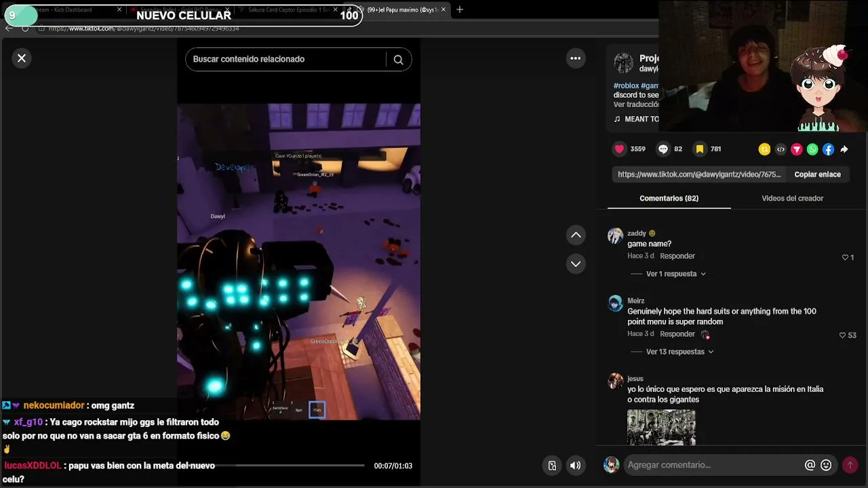Screen dimensions: 868x488
Task: Toggle the video volume speaker icon
Action: (575, 466)
